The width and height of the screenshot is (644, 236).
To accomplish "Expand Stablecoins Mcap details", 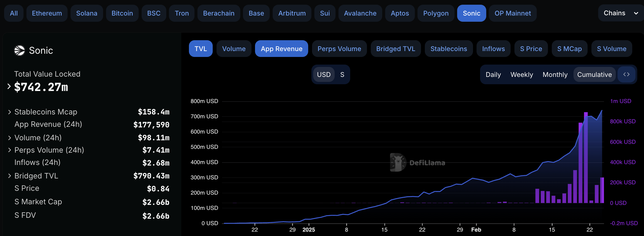I will point(10,112).
